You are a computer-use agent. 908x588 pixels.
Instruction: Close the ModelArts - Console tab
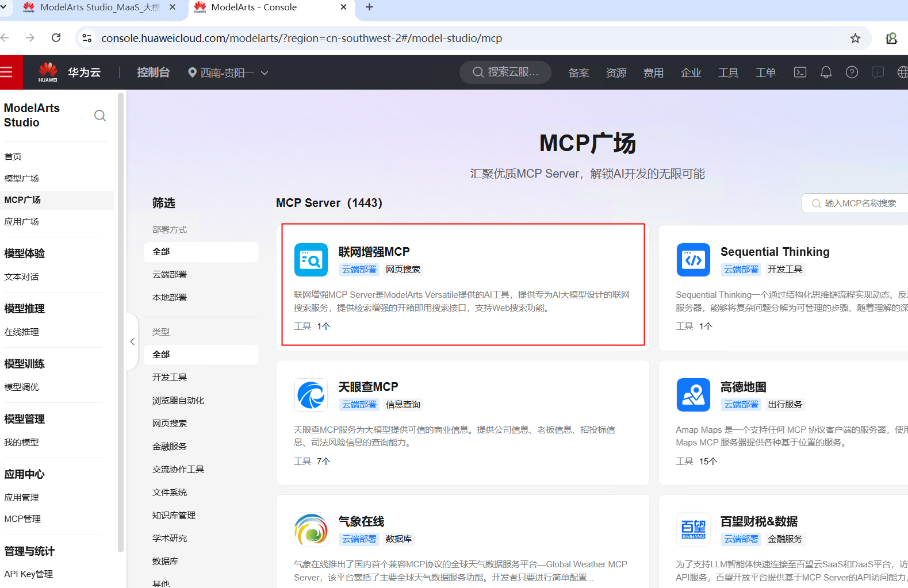pos(343,7)
